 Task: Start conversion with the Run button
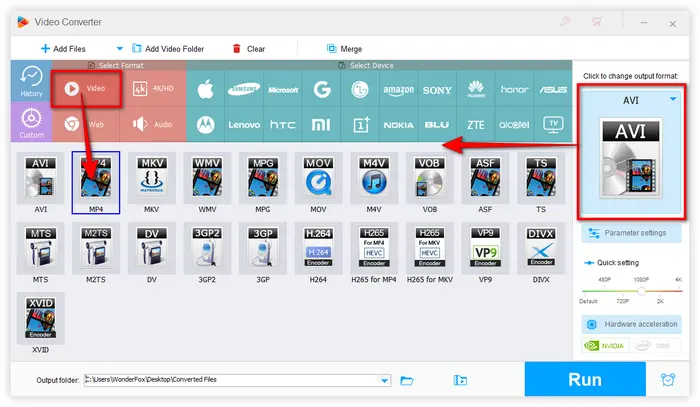(x=585, y=379)
